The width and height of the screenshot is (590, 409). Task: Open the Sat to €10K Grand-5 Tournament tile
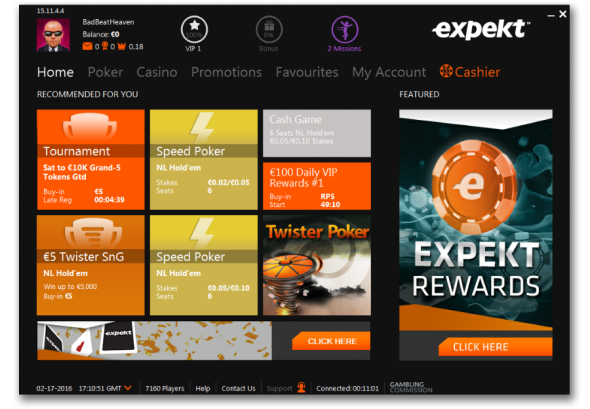coord(91,160)
